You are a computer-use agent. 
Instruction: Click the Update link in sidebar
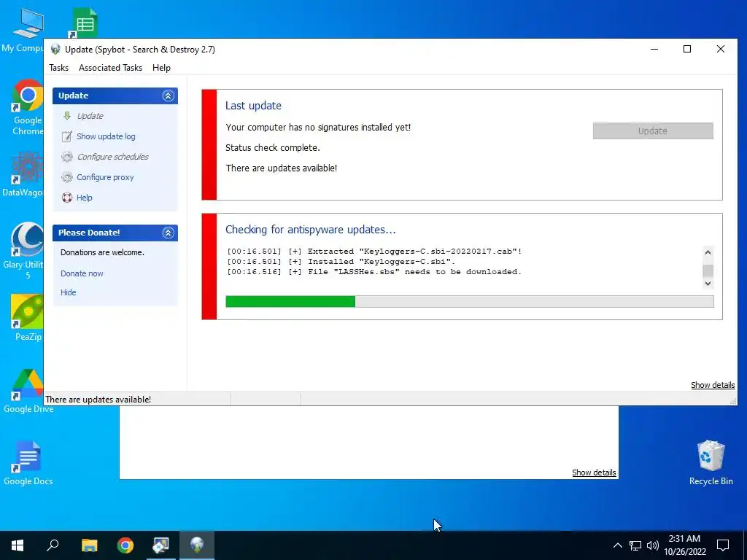click(90, 116)
